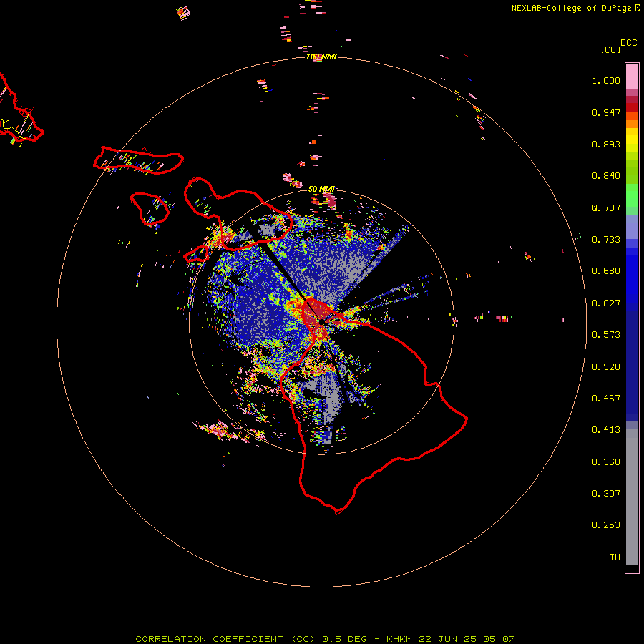Click the 0.413 legend value
644x644 pixels.
606,430
